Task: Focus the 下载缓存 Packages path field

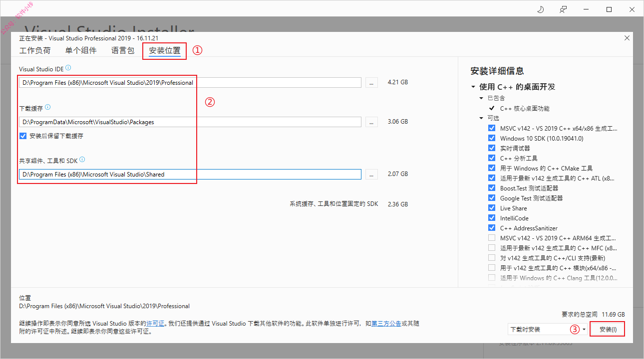Action: pos(190,122)
